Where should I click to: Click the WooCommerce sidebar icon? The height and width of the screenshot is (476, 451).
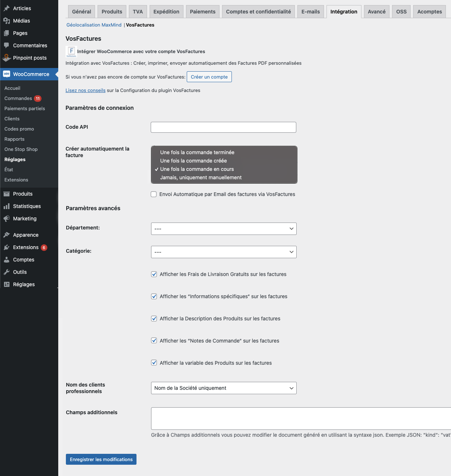pos(7,74)
